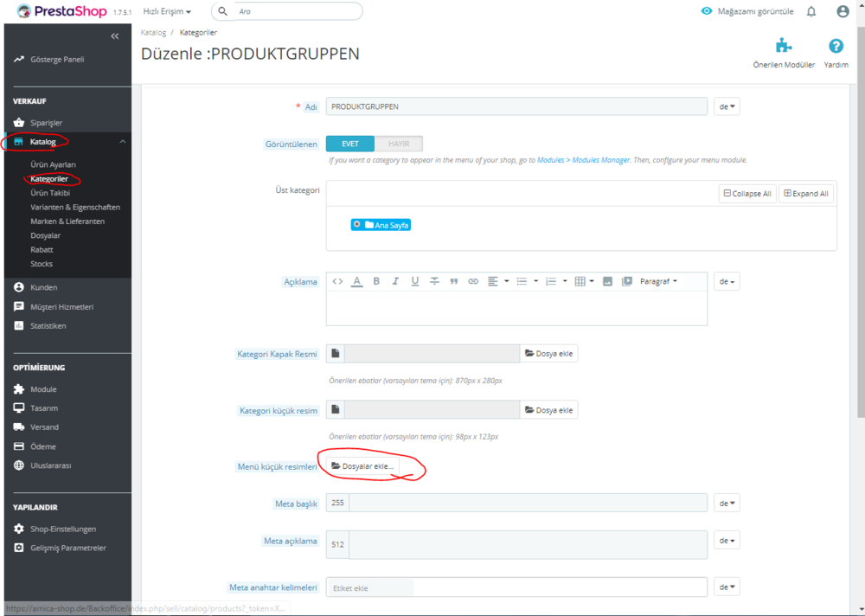865x616 pixels.
Task: Click Expand All button
Action: click(x=806, y=194)
